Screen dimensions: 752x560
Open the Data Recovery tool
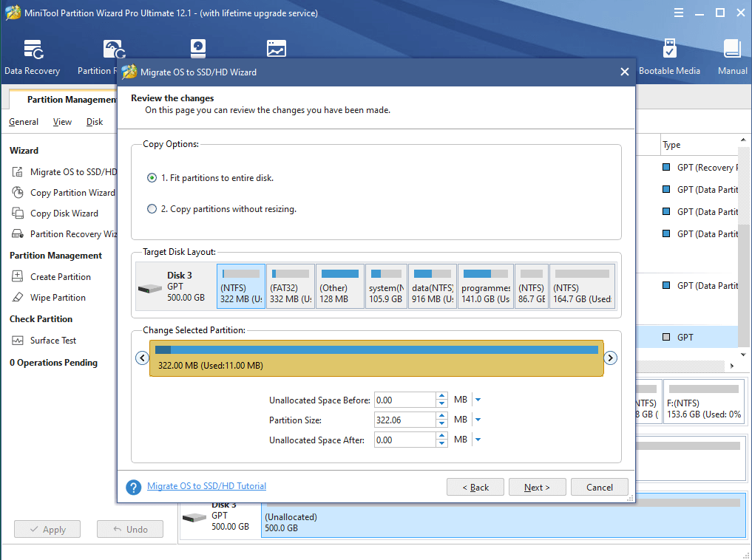point(32,57)
